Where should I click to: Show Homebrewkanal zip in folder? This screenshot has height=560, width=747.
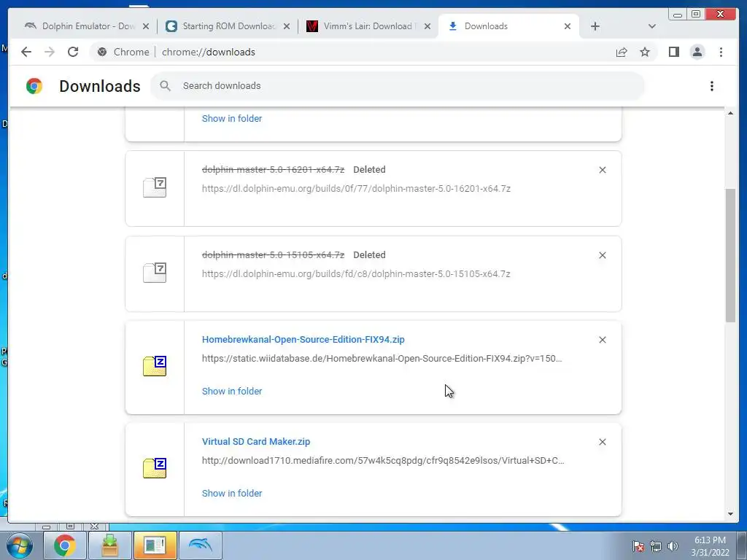232,391
